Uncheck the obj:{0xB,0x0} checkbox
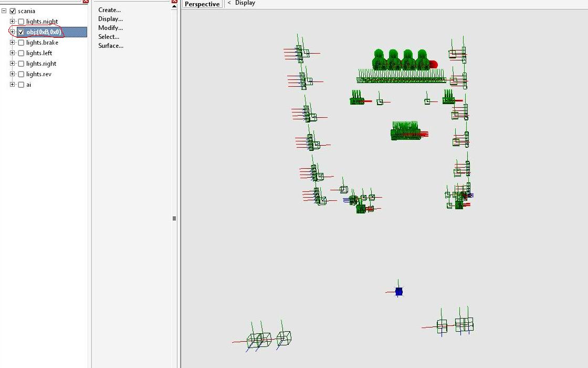 pos(21,32)
